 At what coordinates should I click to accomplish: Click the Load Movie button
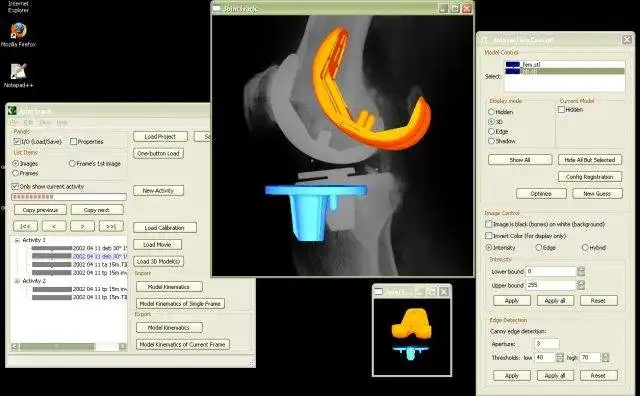pos(158,245)
